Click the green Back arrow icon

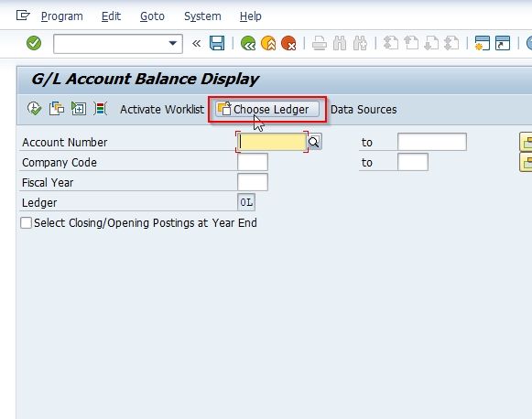pyautogui.click(x=248, y=43)
